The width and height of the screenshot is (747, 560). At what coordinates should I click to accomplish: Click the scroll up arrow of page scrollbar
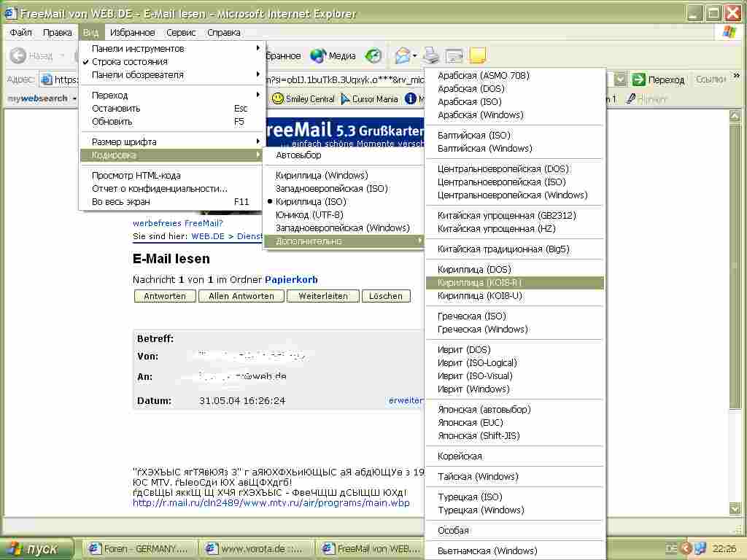click(735, 116)
